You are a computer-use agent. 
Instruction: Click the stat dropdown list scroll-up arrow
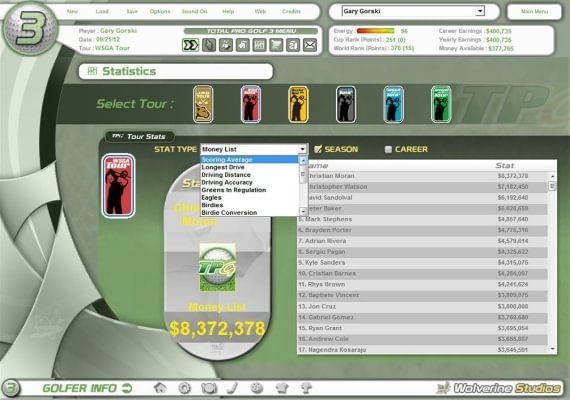pos(303,160)
